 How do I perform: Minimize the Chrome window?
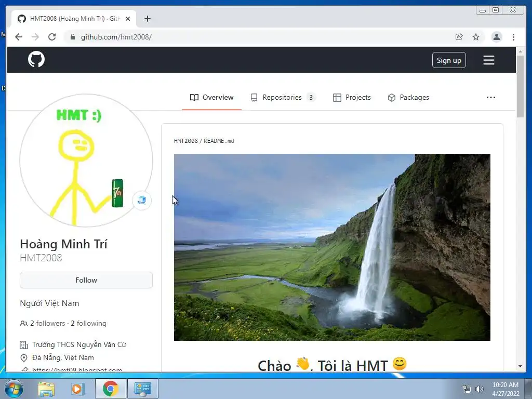point(483,10)
